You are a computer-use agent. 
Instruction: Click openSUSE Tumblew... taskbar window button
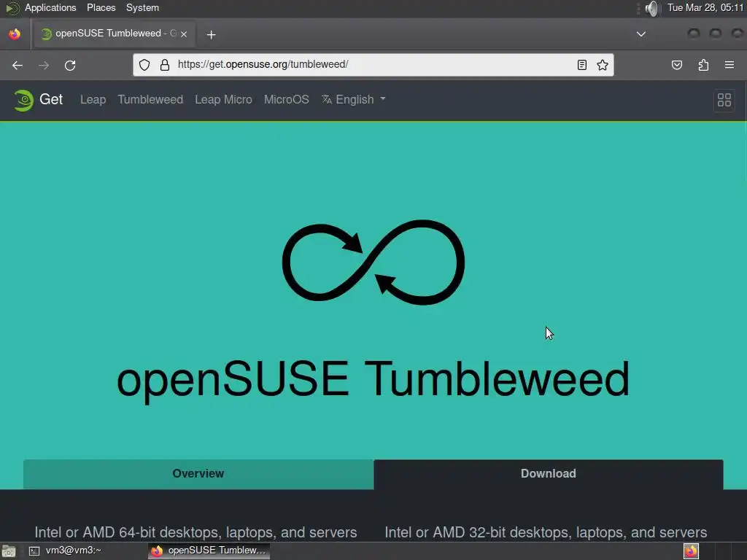coord(209,551)
